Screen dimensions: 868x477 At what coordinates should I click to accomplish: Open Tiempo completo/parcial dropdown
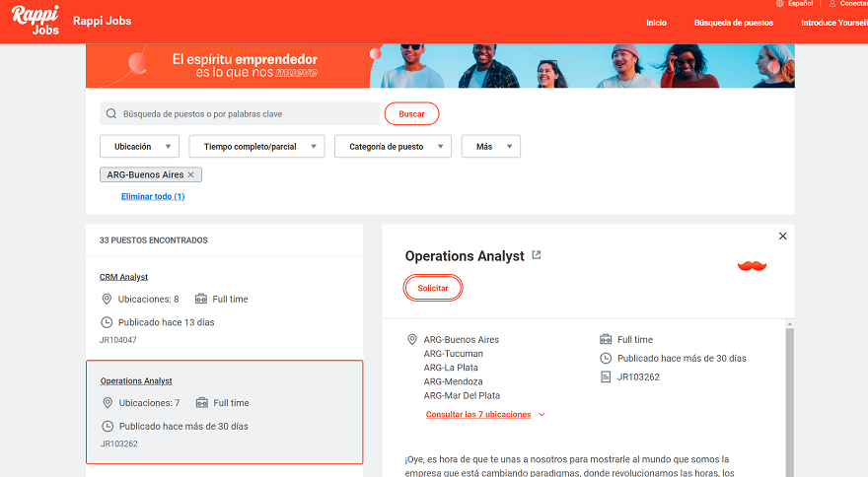pyautogui.click(x=256, y=147)
